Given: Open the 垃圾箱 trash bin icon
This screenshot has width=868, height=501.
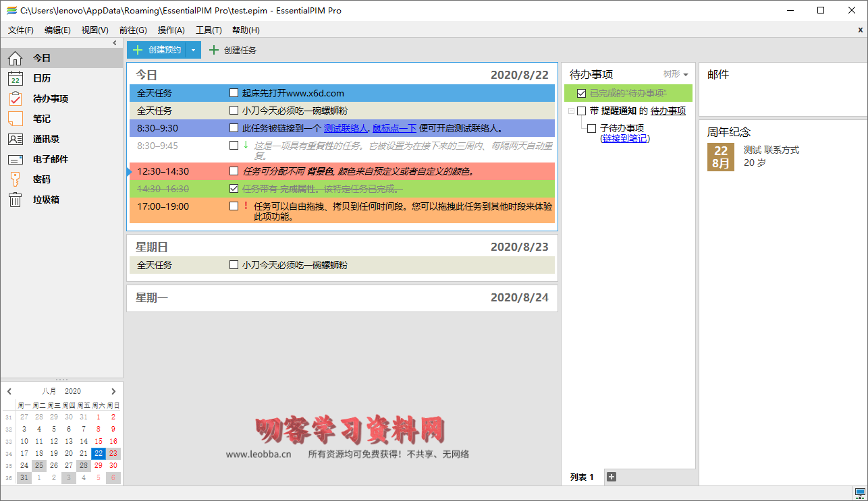Looking at the screenshot, I should coord(15,200).
